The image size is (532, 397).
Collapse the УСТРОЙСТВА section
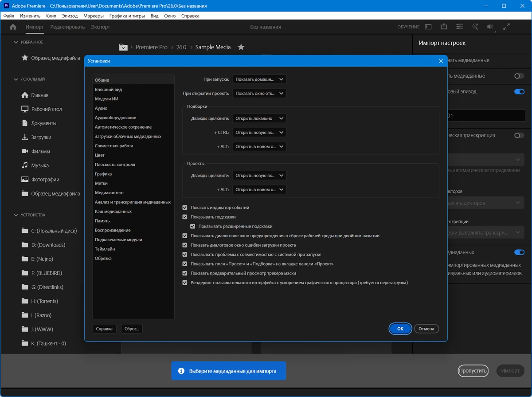16,215
